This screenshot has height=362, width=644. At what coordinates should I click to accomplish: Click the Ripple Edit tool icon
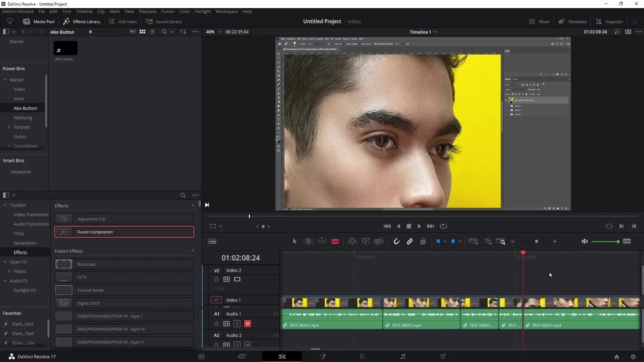[x=308, y=241]
